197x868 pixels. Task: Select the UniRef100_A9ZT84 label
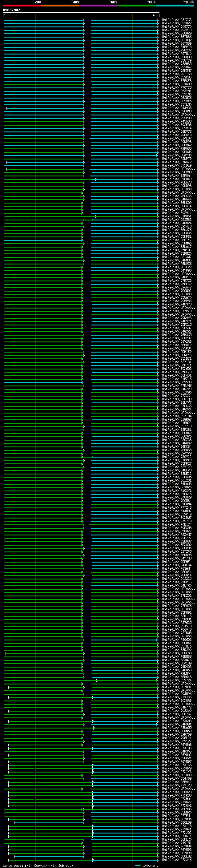[x=176, y=416]
